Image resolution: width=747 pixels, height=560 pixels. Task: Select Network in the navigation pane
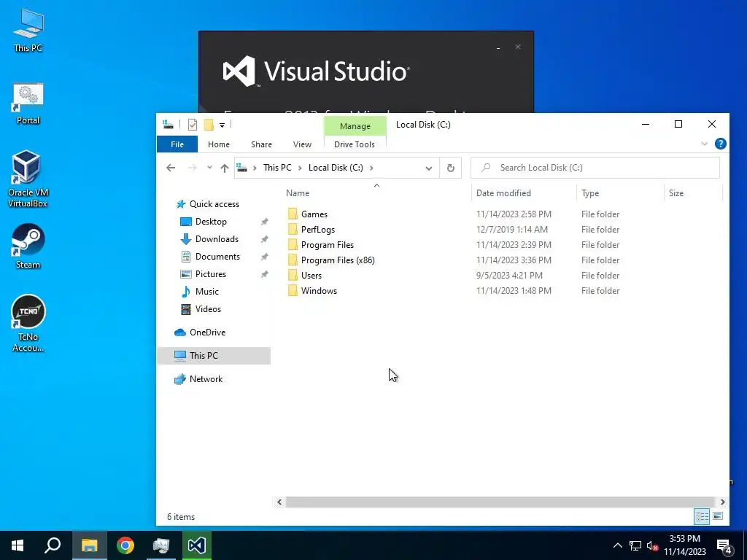tap(206, 379)
